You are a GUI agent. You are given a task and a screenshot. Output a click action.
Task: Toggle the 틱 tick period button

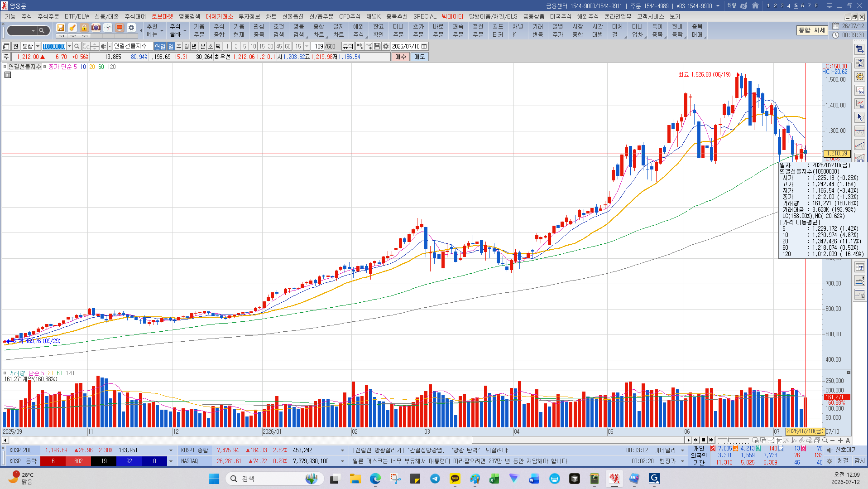(x=218, y=46)
